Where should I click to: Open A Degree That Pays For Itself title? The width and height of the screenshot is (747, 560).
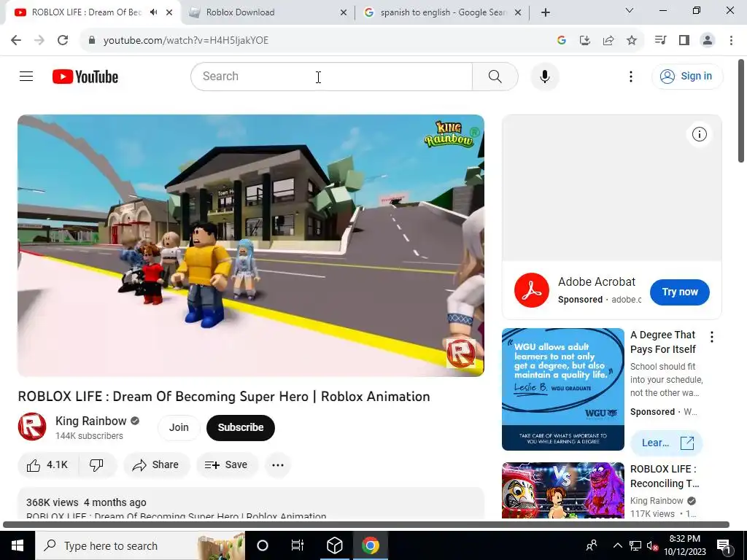click(663, 342)
